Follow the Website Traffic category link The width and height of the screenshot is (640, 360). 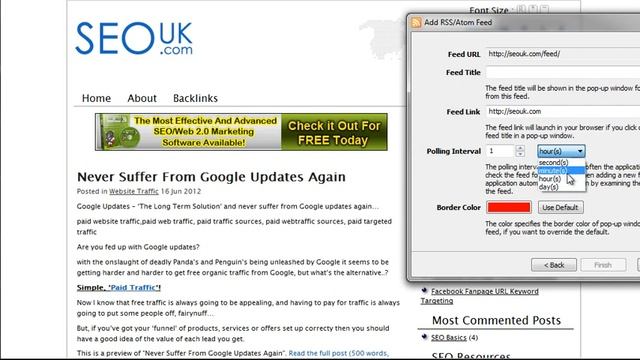[x=133, y=191]
